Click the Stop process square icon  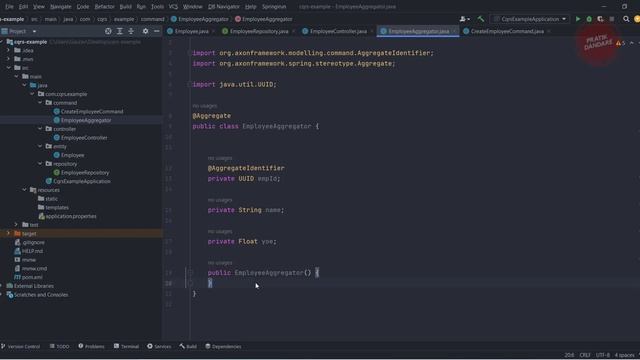611,19
